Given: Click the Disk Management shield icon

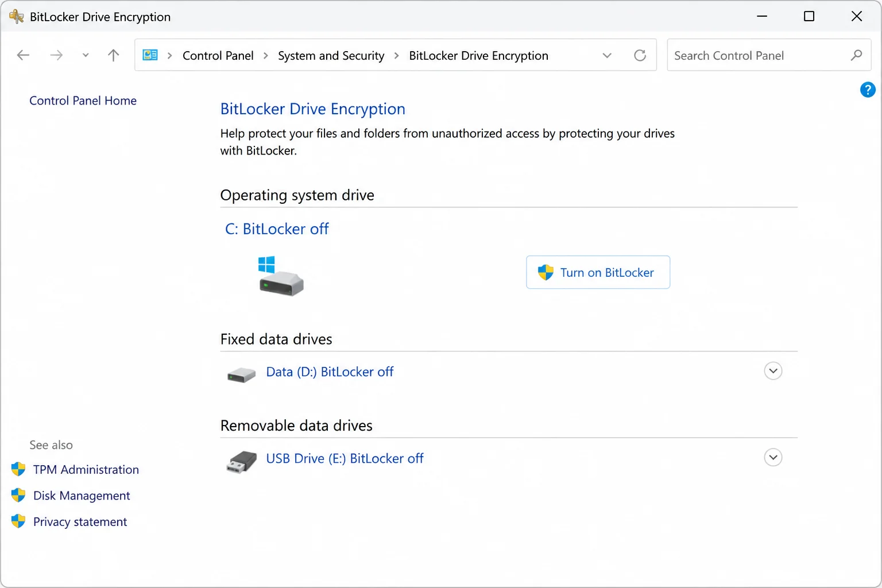Looking at the screenshot, I should [x=18, y=495].
